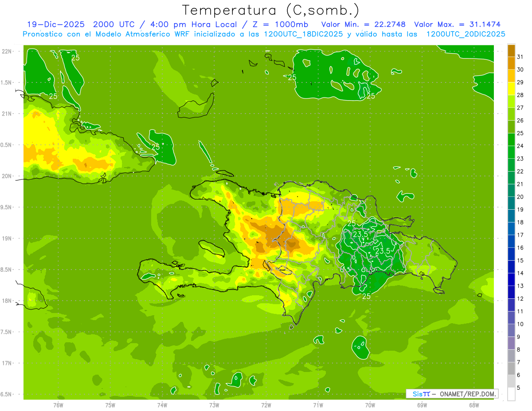Click the "20N" latitude label
The image size is (532, 411).
[6, 176]
